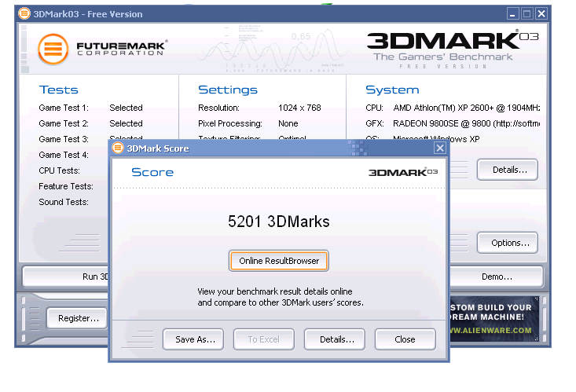Click 'View your benchmark result details online' text
This screenshot has width=576, height=392.
pyautogui.click(x=275, y=291)
